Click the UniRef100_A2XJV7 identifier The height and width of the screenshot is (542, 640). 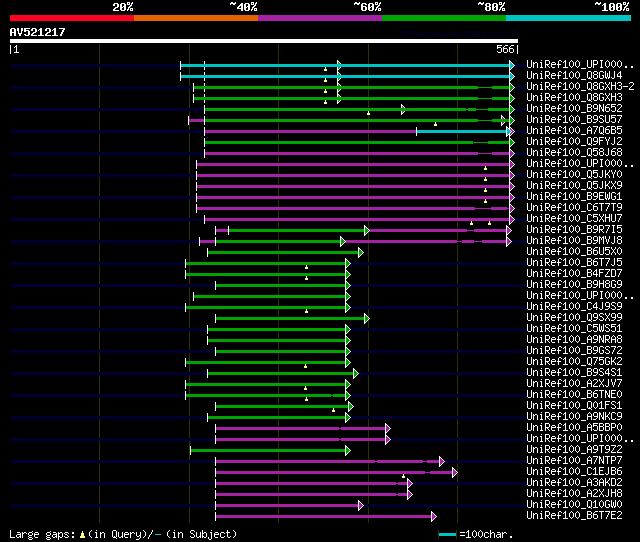coord(574,384)
